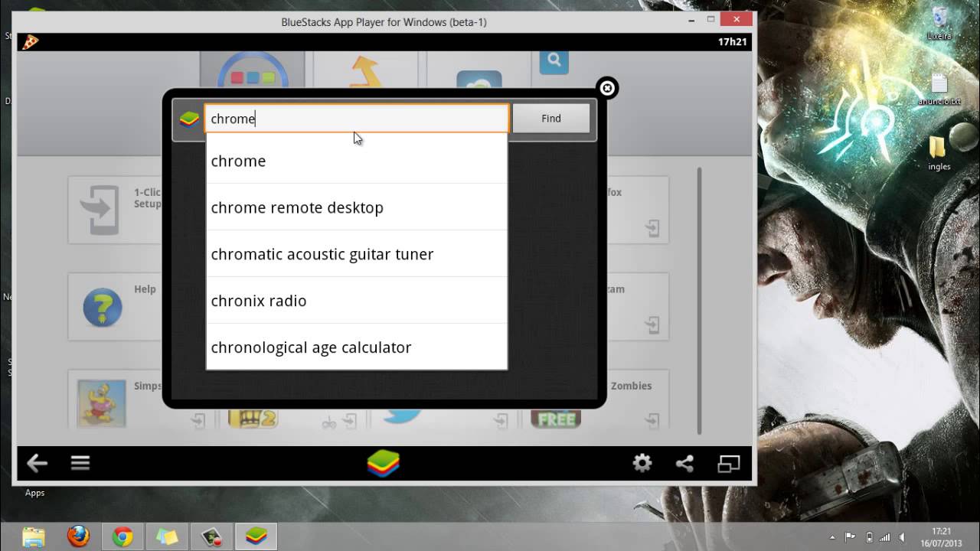This screenshot has height=551, width=980.
Task: Open BlueStacks settings gear
Action: [642, 463]
